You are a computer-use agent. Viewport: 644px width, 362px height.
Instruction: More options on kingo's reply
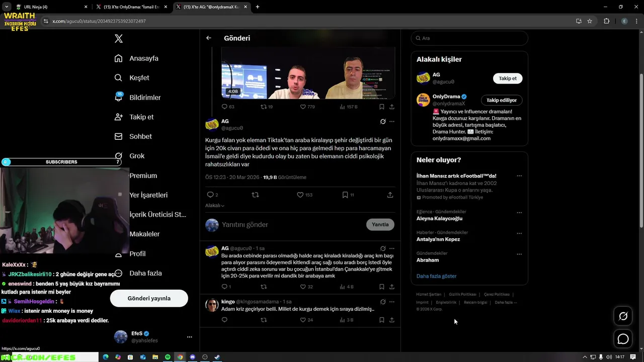point(392,302)
